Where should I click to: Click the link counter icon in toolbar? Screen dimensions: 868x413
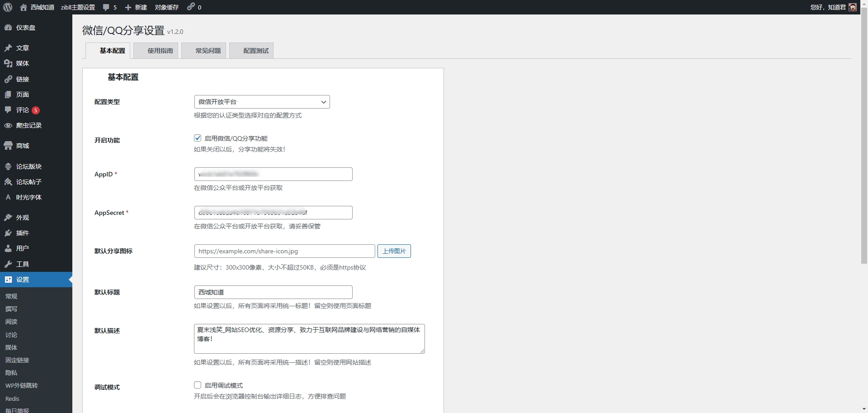click(190, 7)
